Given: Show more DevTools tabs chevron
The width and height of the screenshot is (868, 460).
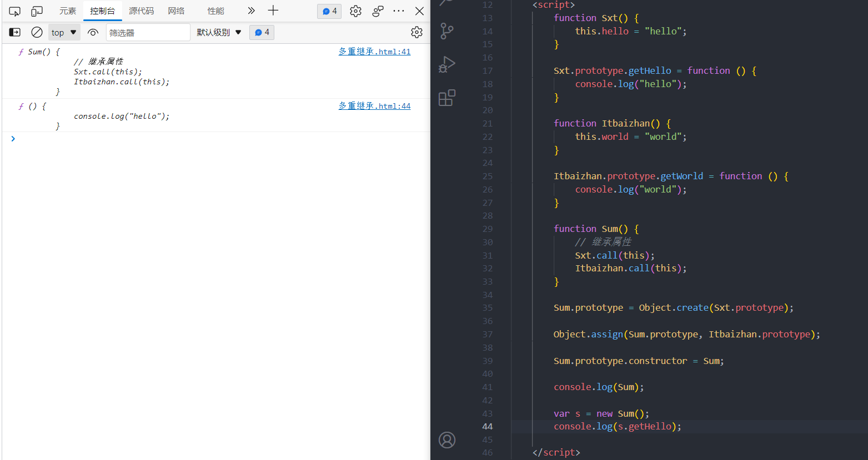Looking at the screenshot, I should (252, 11).
